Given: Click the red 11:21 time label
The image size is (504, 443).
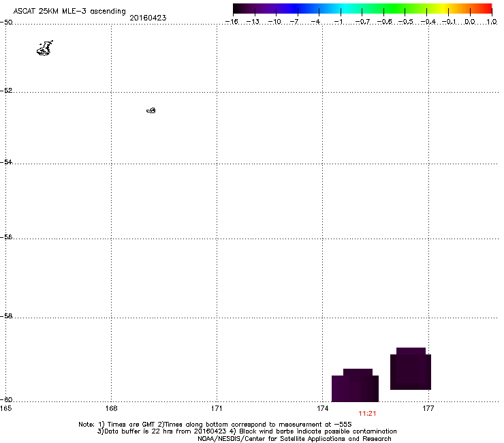Looking at the screenshot, I should [x=367, y=414].
